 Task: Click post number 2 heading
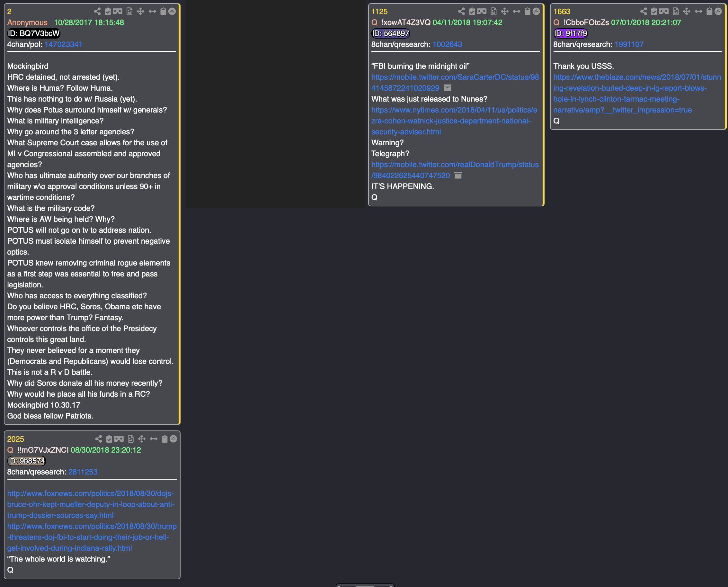(x=9, y=12)
